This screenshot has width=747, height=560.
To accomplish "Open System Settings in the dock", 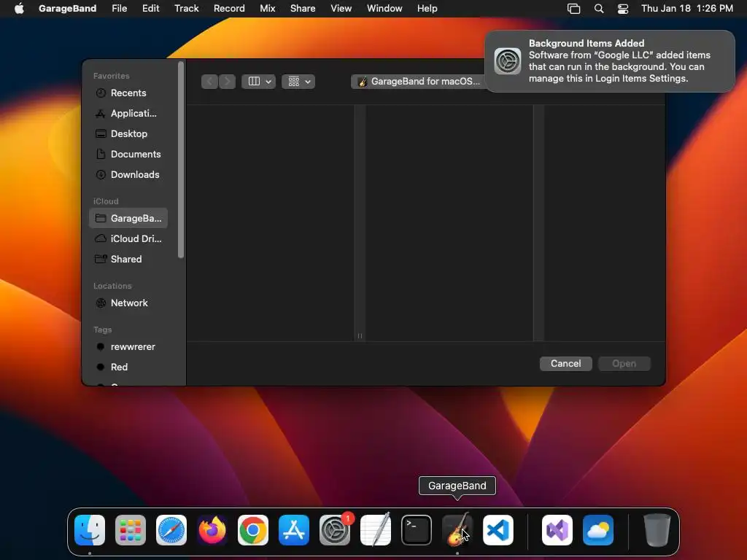I will [335, 530].
